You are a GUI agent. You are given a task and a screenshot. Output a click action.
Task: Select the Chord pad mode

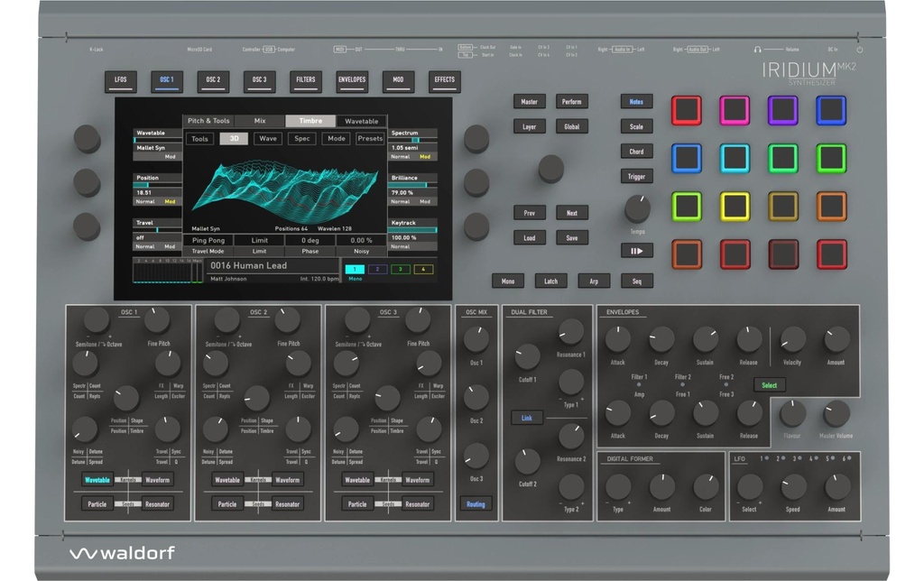coord(636,152)
